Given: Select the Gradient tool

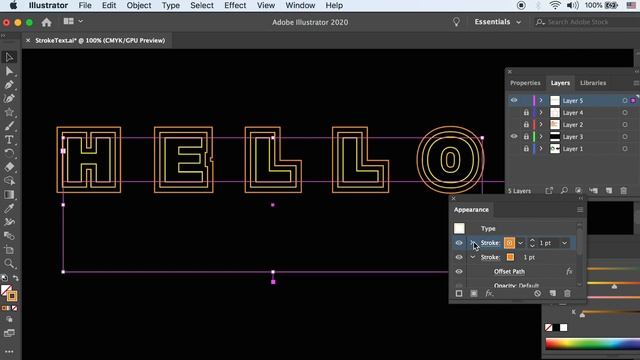Looking at the screenshot, I should (9, 195).
